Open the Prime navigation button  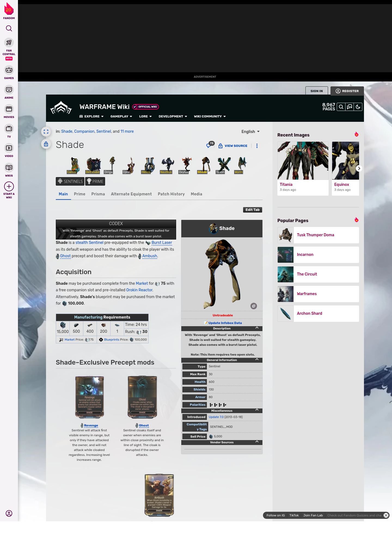[x=95, y=181]
